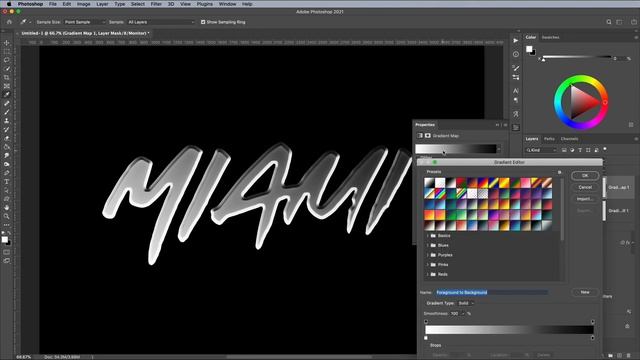Toggle Quick Mask mode icon in toolbar
Viewport: 640px width, 360px height.
point(7,252)
